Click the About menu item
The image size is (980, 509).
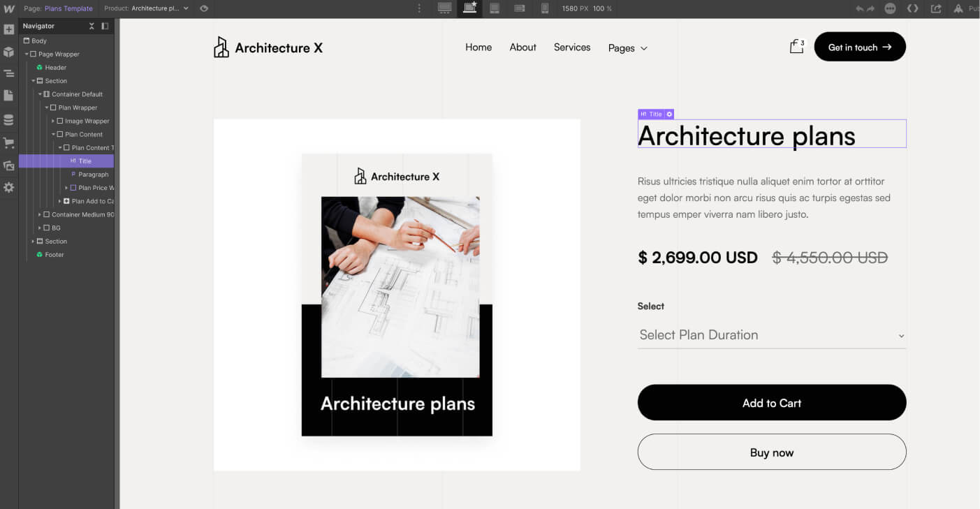(x=522, y=47)
